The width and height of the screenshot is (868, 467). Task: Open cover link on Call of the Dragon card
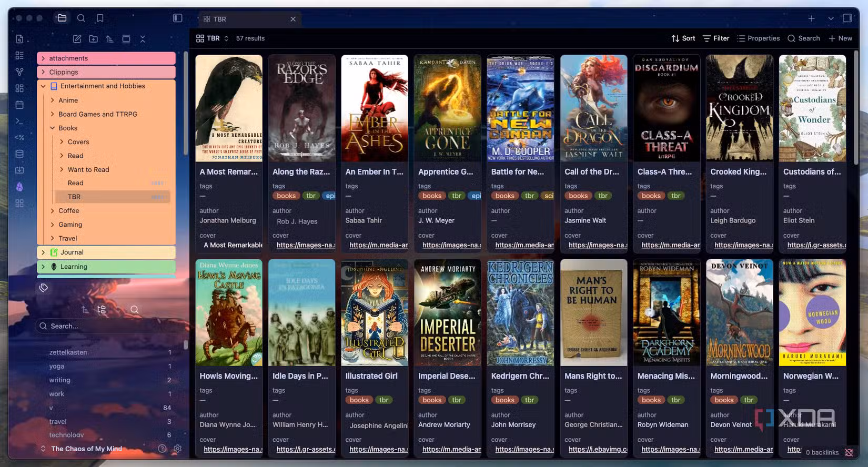pos(598,245)
